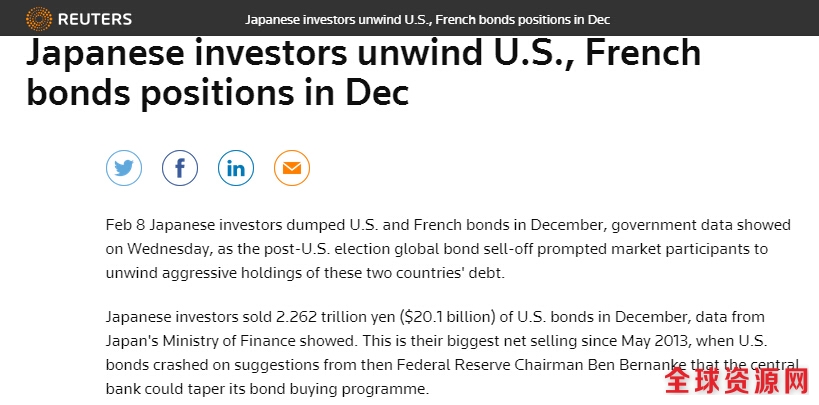Viewport: 819px width, 405px height.
Task: Click 'Japan's Ministry of Finance' text
Action: coord(201,341)
